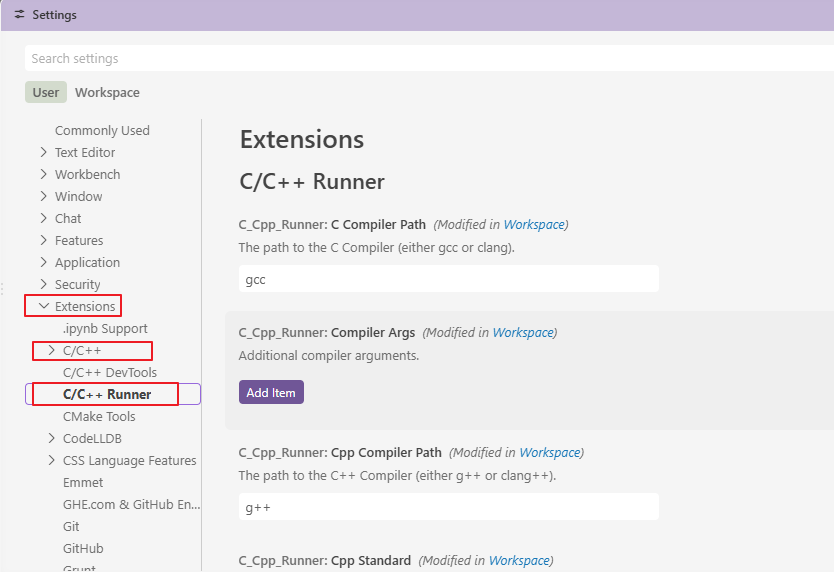Screen dimensions: 834x572
Task: Select Extensions in settings tree
Action: 85,306
